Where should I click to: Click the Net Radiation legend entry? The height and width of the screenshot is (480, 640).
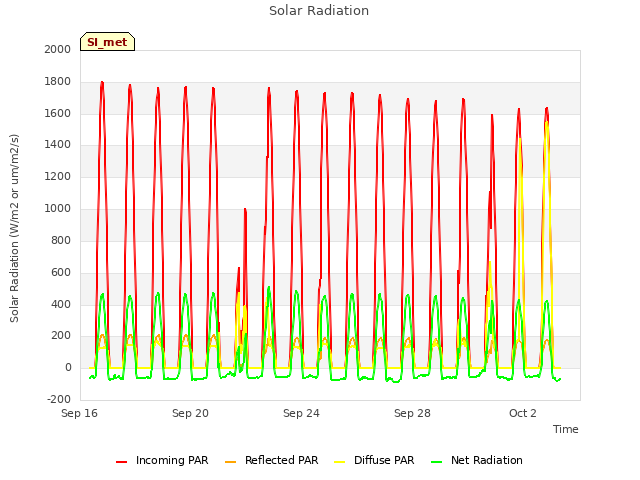click(477, 460)
